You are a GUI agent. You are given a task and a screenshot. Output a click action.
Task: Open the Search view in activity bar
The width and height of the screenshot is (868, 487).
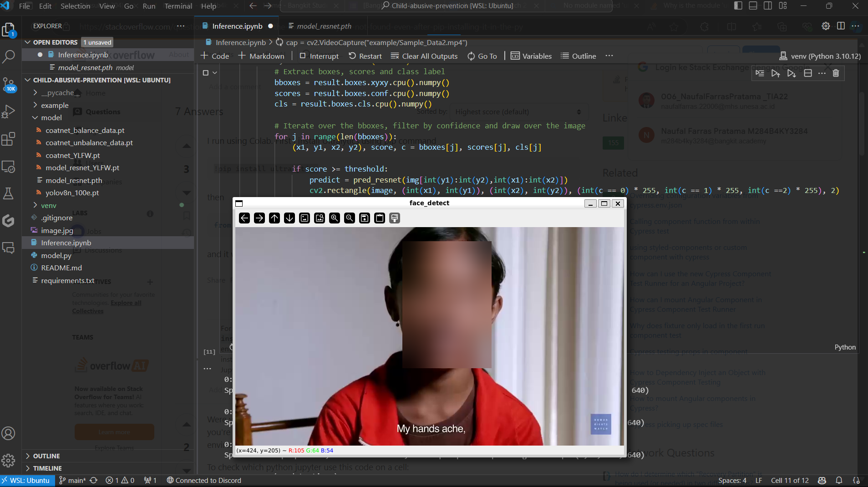pyautogui.click(x=9, y=56)
